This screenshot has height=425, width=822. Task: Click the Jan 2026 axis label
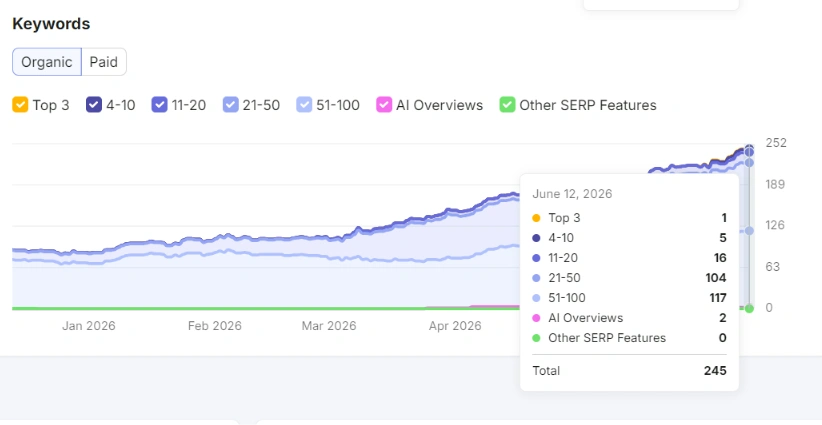[89, 326]
